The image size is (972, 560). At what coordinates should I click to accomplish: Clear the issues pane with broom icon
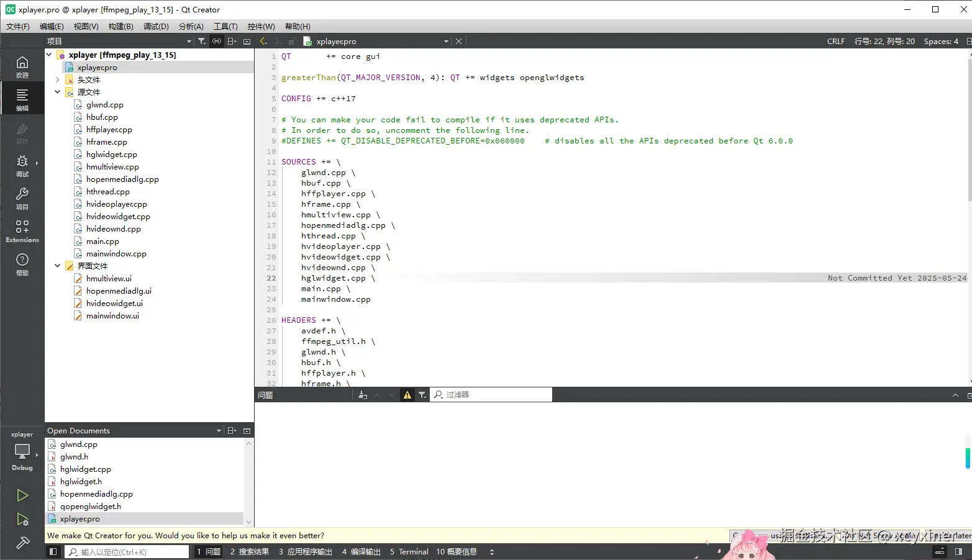(x=363, y=395)
